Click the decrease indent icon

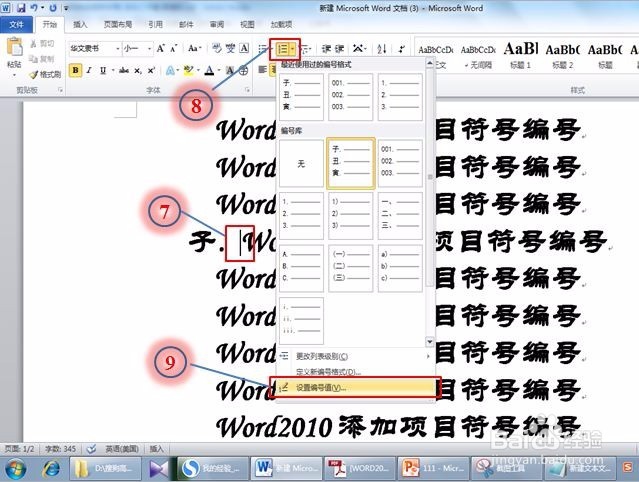coord(326,49)
